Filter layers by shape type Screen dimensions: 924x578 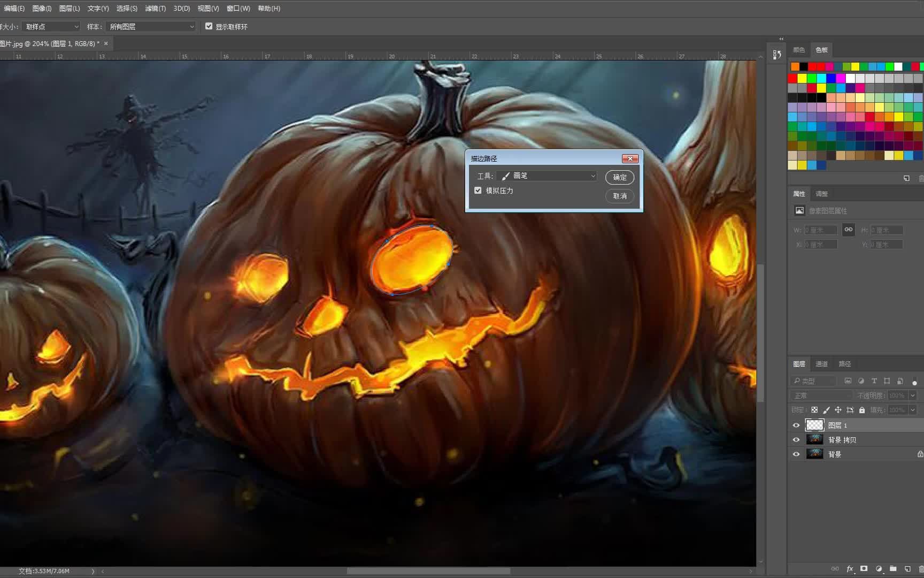(887, 381)
